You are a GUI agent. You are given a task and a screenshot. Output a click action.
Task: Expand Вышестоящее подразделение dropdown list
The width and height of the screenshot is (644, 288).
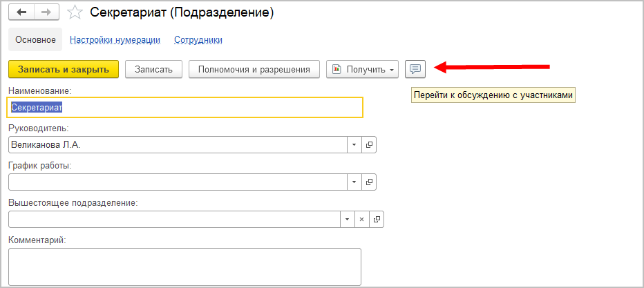coord(346,219)
